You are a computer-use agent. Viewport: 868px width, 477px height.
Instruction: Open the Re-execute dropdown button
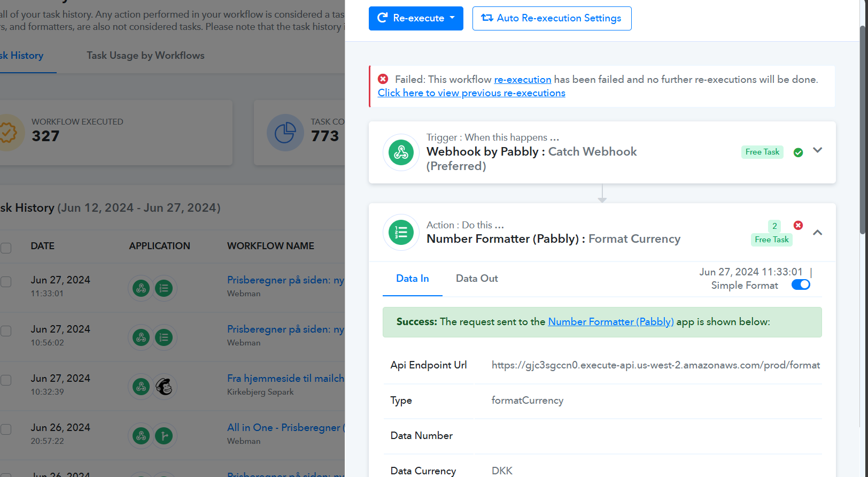(x=416, y=18)
